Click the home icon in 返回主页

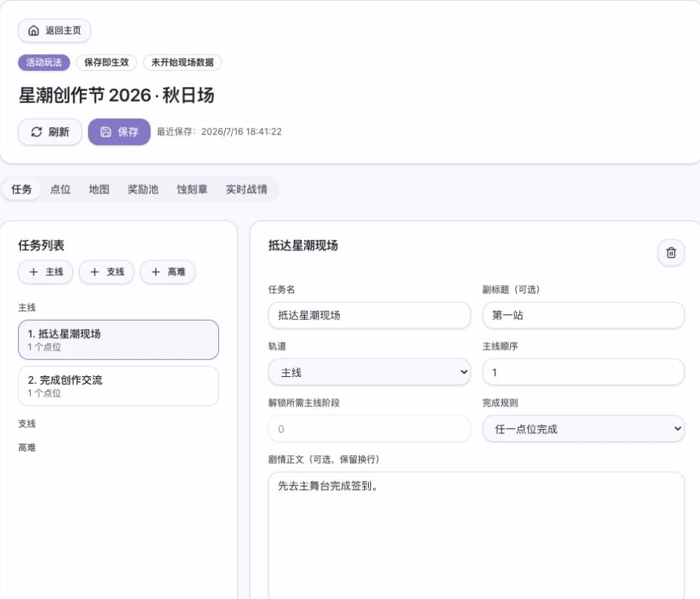click(33, 30)
